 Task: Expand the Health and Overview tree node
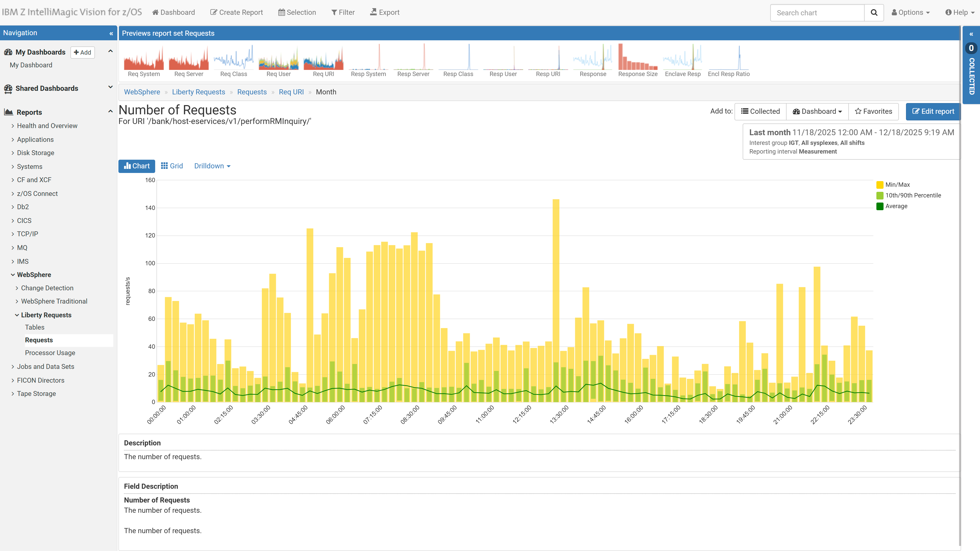click(13, 126)
